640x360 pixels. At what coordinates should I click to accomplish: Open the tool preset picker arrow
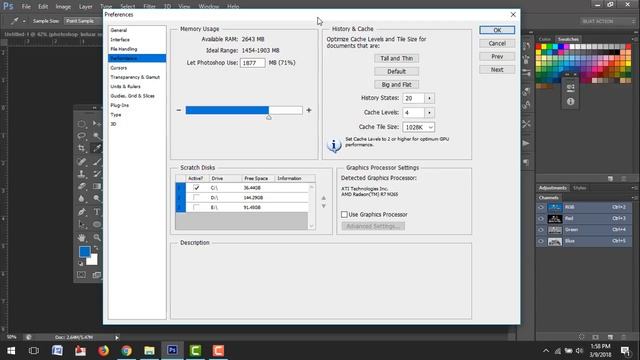coord(24,21)
